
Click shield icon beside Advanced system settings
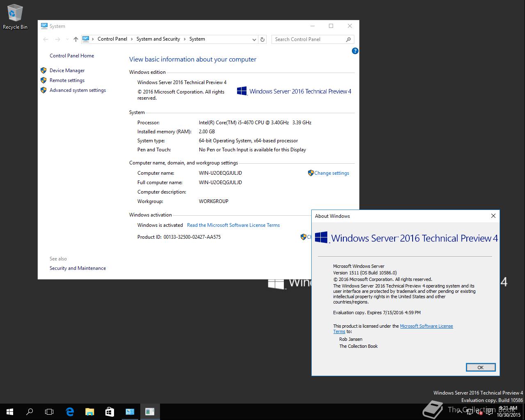(43, 90)
